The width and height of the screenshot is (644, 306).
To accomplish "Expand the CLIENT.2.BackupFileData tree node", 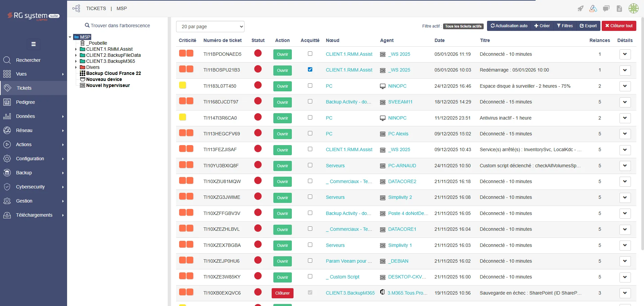I will pyautogui.click(x=76, y=55).
